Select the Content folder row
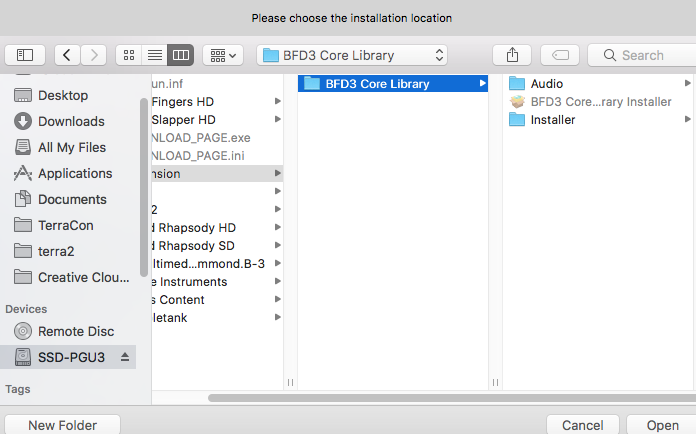Screen dimensions: 696x434 [217, 300]
